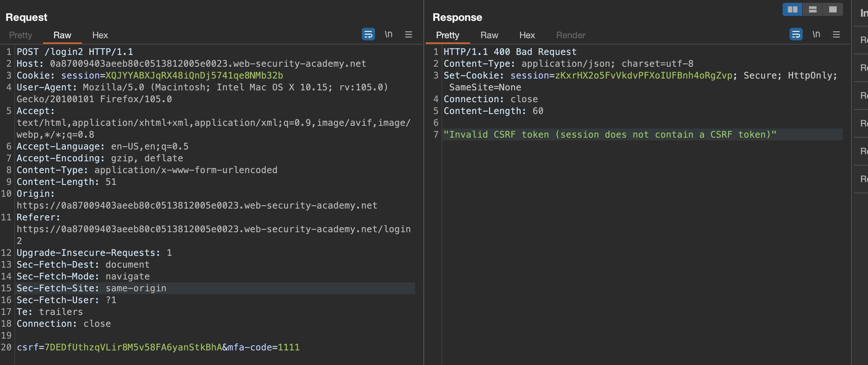Click the request session cookie value XQJYYABX...
This screenshot has height=365, width=868.
(194, 76)
